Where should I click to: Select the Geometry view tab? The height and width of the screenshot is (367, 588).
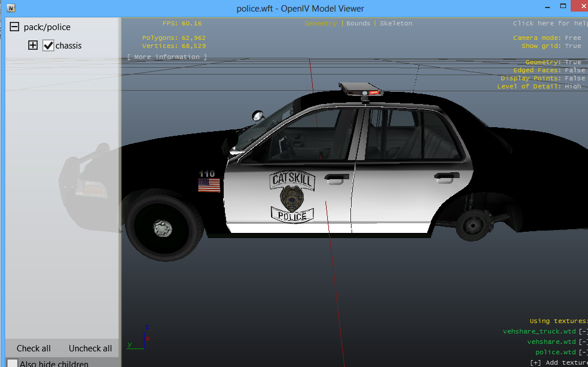coord(320,23)
